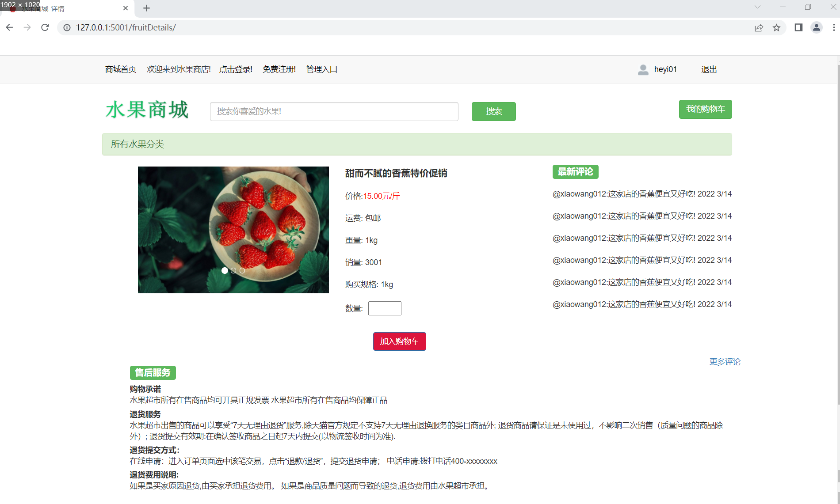The height and width of the screenshot is (504, 840).
Task: Click the 数量 quantity input field
Action: (385, 308)
